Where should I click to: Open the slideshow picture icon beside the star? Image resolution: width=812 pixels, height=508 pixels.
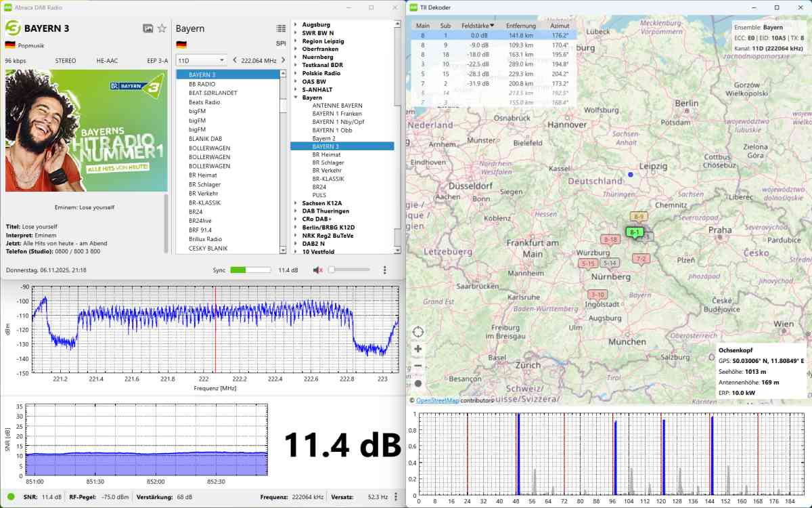tap(148, 28)
